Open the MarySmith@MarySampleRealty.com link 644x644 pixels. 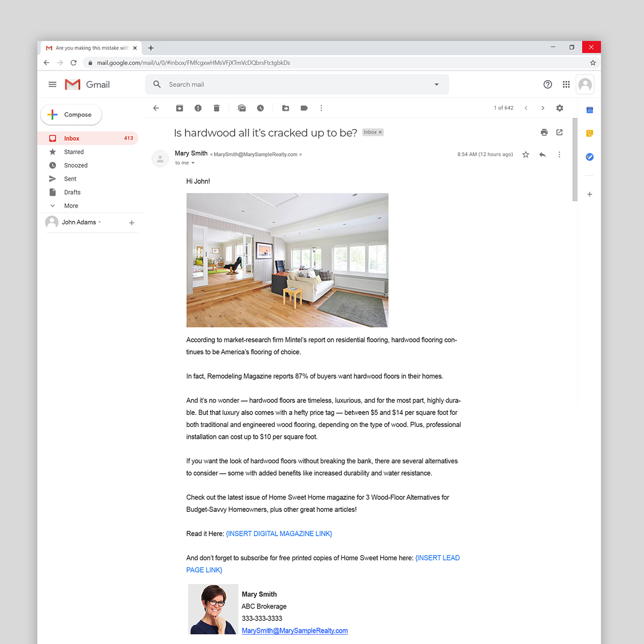[294, 631]
